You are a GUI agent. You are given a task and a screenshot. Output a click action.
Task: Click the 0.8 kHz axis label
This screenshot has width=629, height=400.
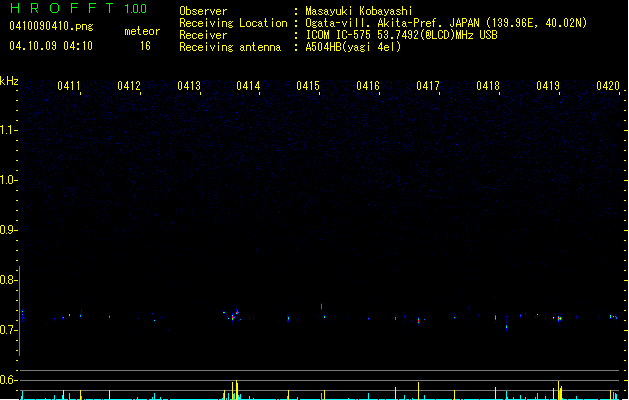(8, 280)
